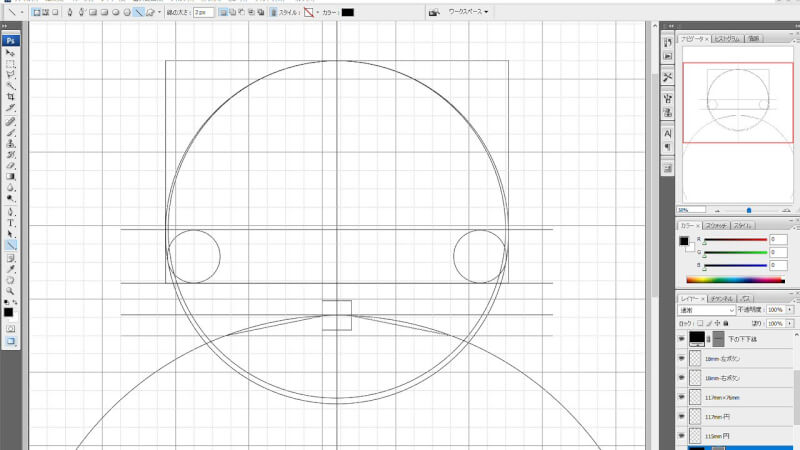Change screen mode at toolbox bottom
Viewport: 800px width, 450px height.
click(x=10, y=341)
